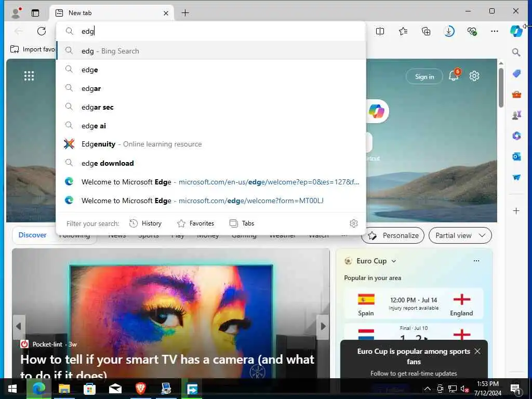Open the Action Center notifications
532x399 pixels.
[x=515, y=389]
